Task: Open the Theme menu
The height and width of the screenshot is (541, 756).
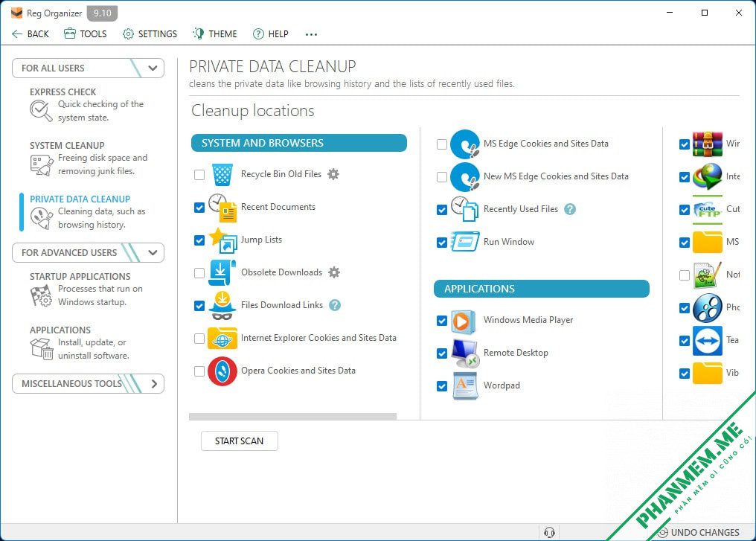Action: coord(215,33)
